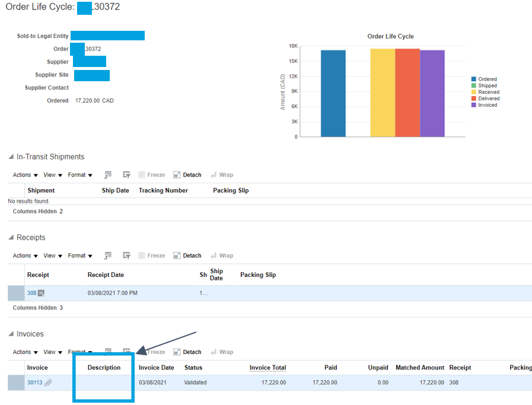Open Export to Excel for In-Transit Shipments

tap(108, 174)
